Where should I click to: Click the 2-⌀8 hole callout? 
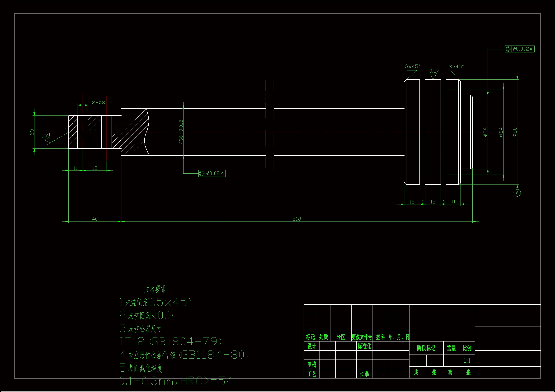[98, 103]
